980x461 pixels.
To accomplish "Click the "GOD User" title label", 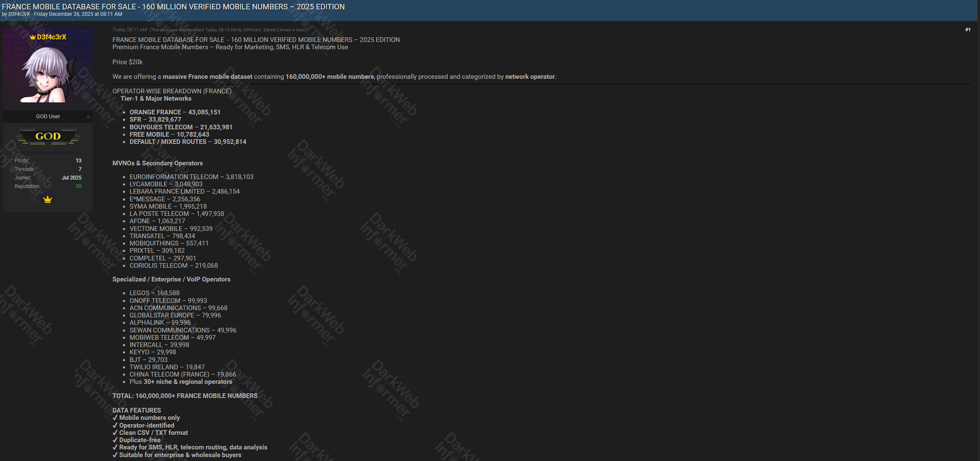I will click(x=48, y=117).
